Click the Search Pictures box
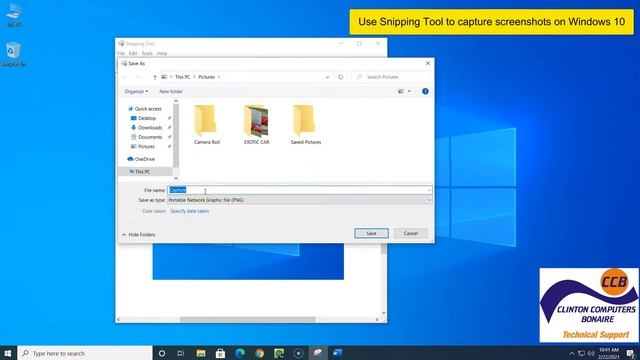The image size is (640, 360). point(391,77)
